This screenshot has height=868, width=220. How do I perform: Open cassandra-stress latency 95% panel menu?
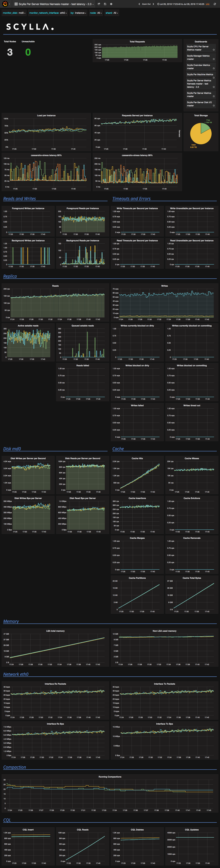46,155
